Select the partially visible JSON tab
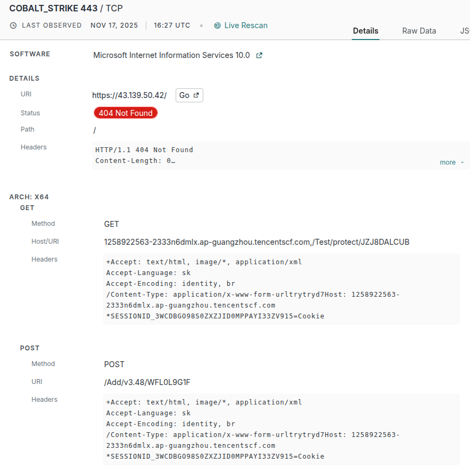 465,31
